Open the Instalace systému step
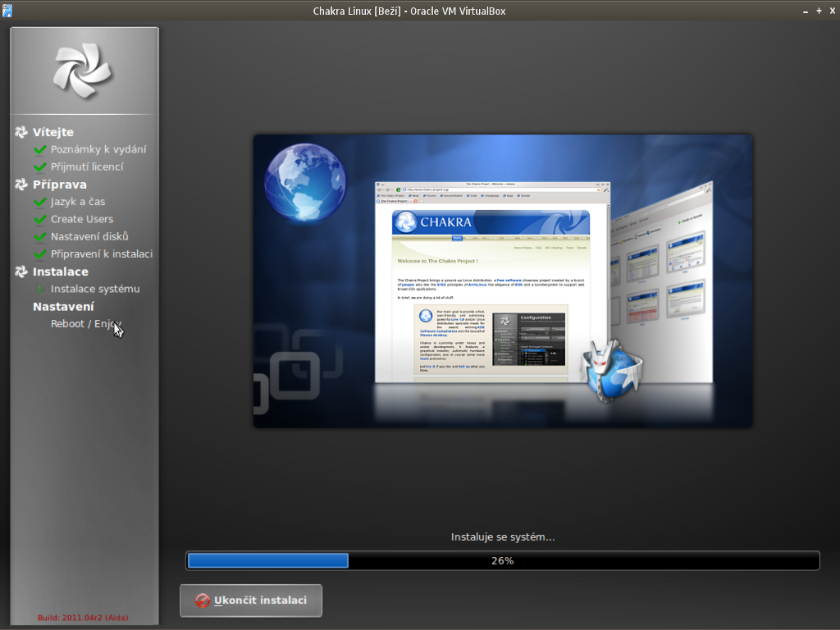 click(94, 289)
